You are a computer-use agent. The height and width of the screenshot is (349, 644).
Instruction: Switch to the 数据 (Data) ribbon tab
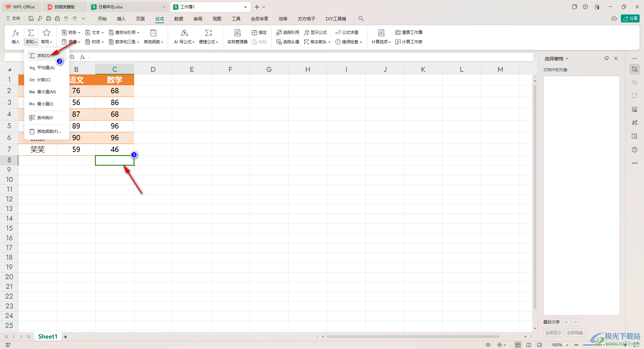pyautogui.click(x=179, y=19)
